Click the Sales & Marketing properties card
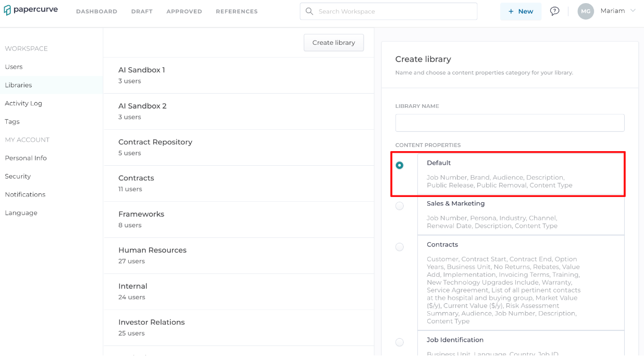Viewport: 644px width, 357px height. point(521,215)
